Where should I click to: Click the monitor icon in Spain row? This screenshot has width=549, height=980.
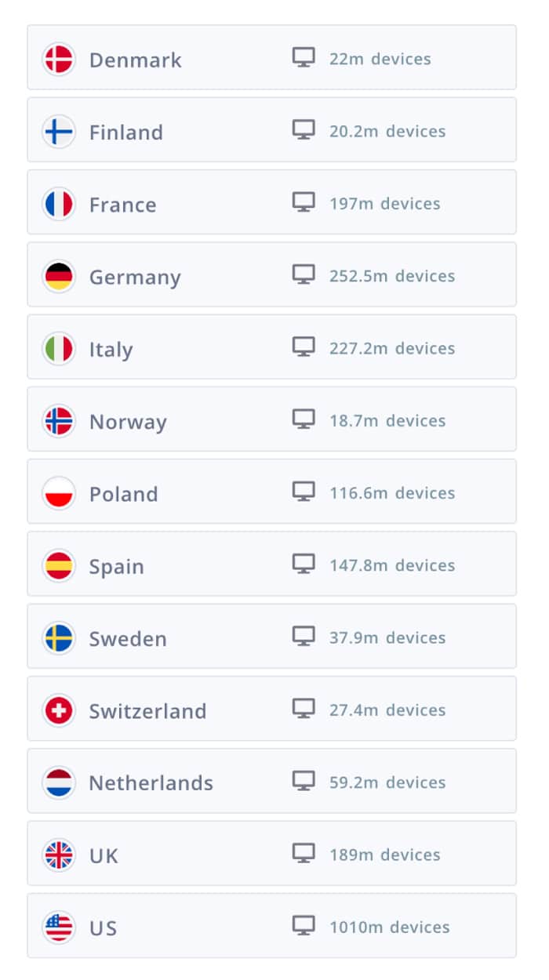pos(304,564)
